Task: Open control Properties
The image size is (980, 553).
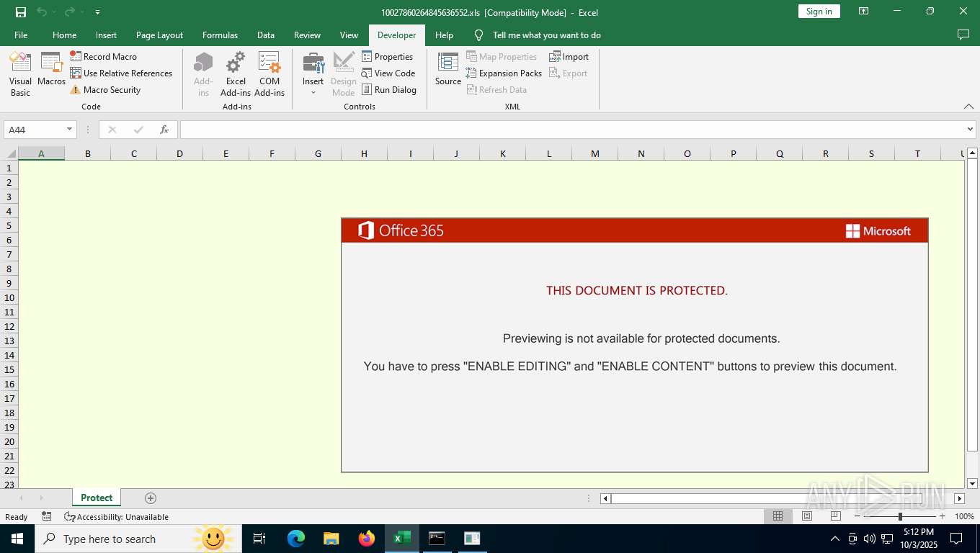Action: (388, 56)
